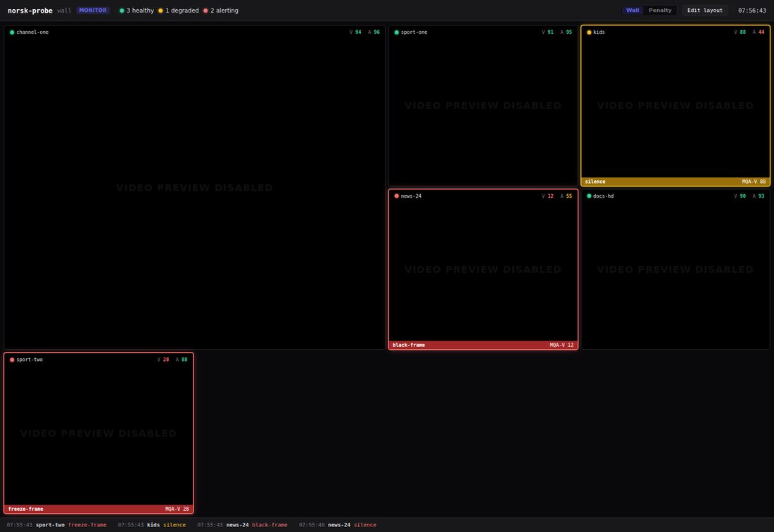The image size is (774, 532).
Task: Click video score 12 on news-24 tile
Action: [550, 196]
